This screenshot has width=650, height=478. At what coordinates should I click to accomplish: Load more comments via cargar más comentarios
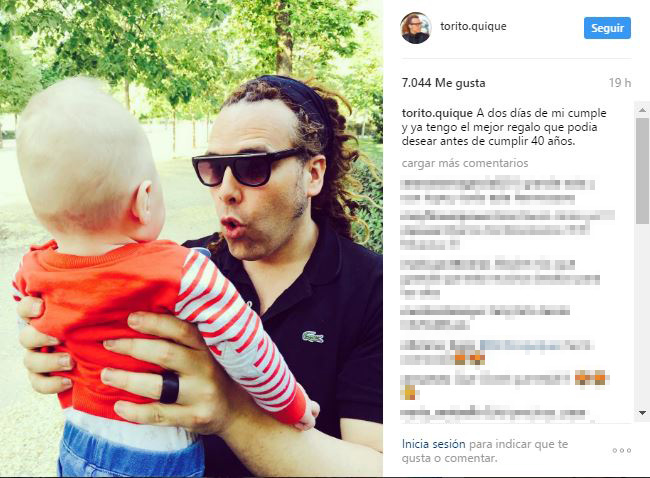click(465, 163)
